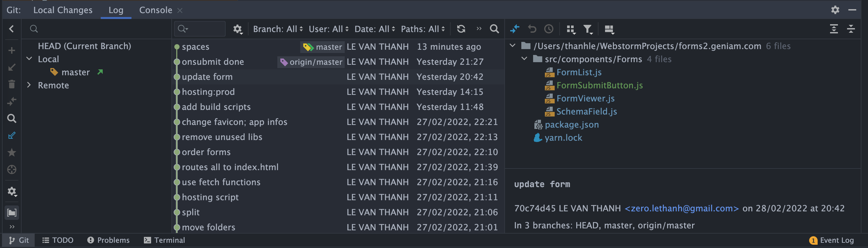Switch to Local Changes tab

click(63, 10)
